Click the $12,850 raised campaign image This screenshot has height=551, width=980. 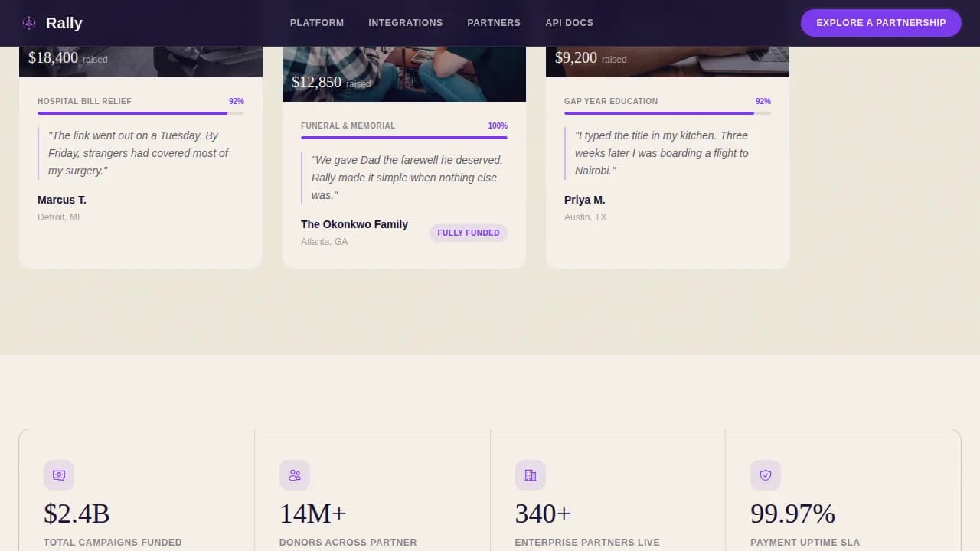[x=404, y=73]
